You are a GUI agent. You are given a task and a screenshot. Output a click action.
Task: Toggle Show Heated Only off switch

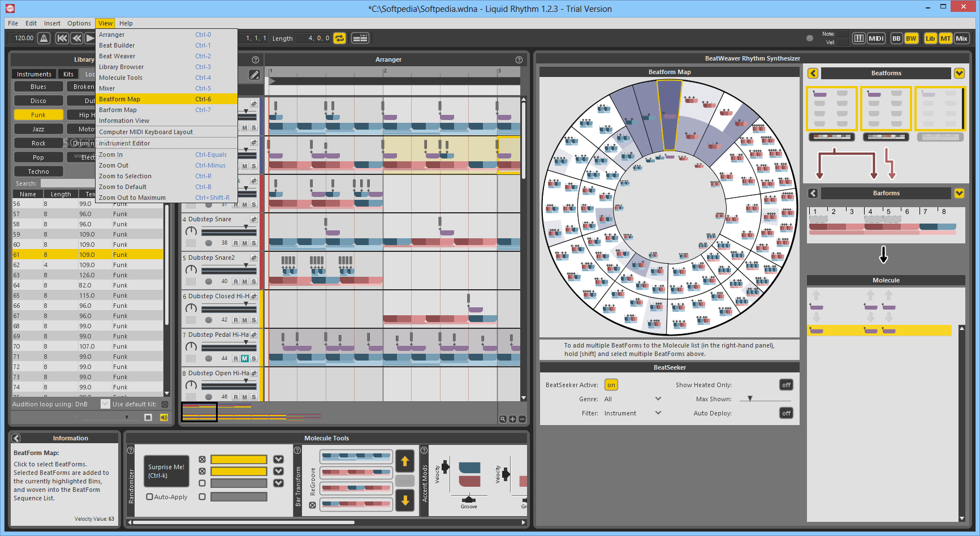(x=786, y=385)
